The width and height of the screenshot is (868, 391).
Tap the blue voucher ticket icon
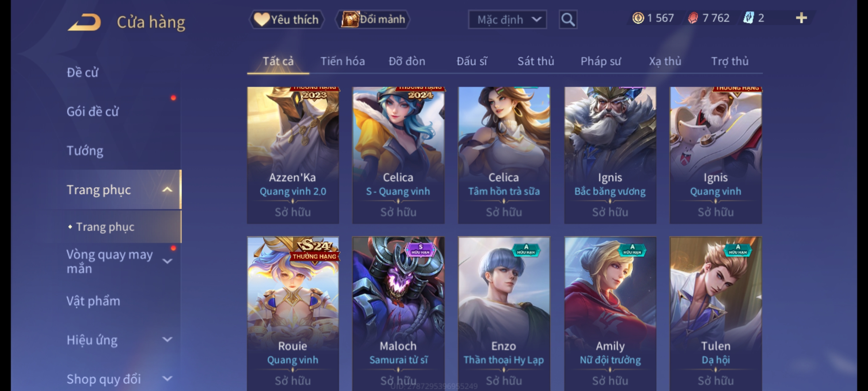click(x=748, y=18)
